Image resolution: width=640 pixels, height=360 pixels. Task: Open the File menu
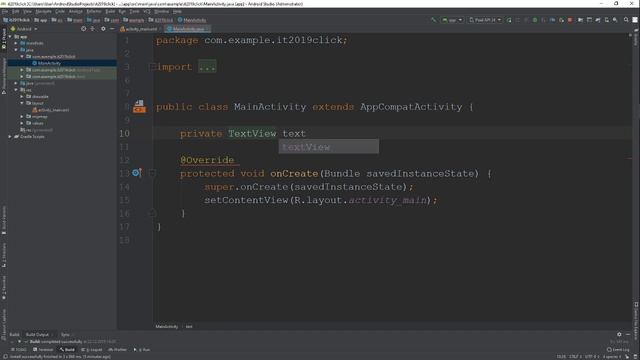(4, 11)
